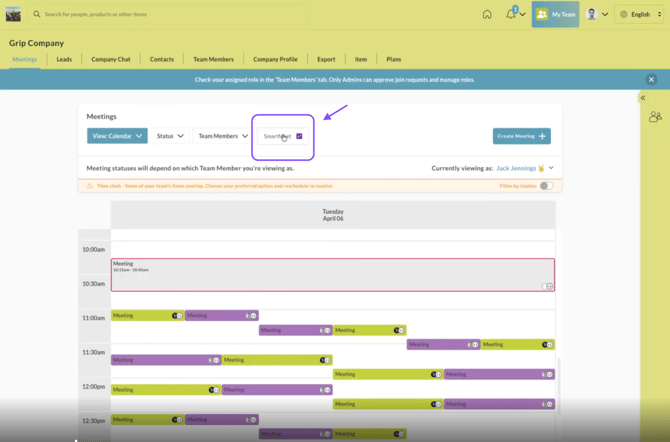670x442 pixels.
Task: Open the Export tab
Action: [326, 59]
